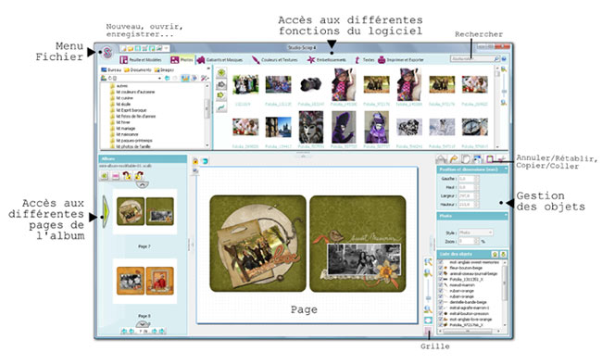Click the curved arrow icon in photo side toolbar
This screenshot has height=364, width=602.
pos(221,107)
